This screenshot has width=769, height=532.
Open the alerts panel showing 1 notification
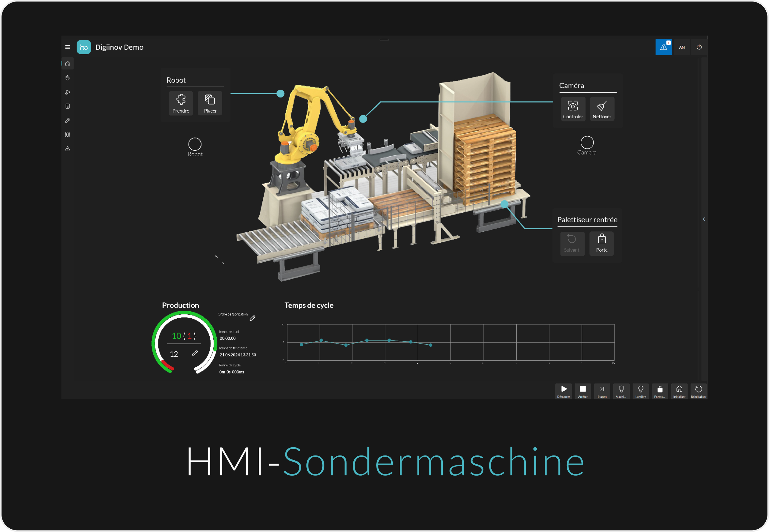tap(664, 47)
